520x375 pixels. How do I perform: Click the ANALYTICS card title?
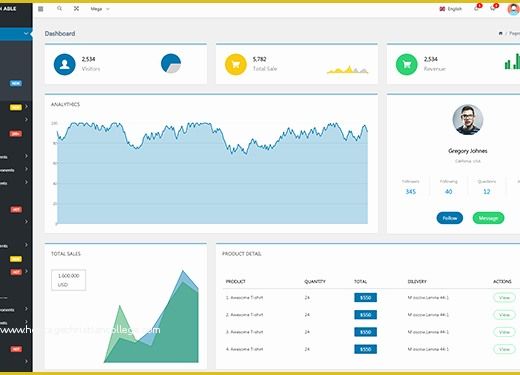(x=65, y=104)
